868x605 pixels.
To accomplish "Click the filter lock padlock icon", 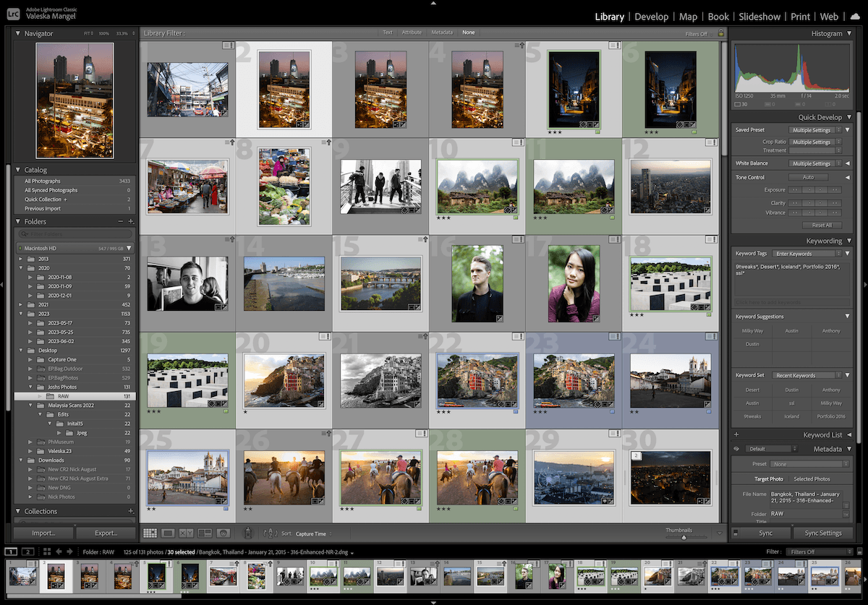I will pos(720,33).
